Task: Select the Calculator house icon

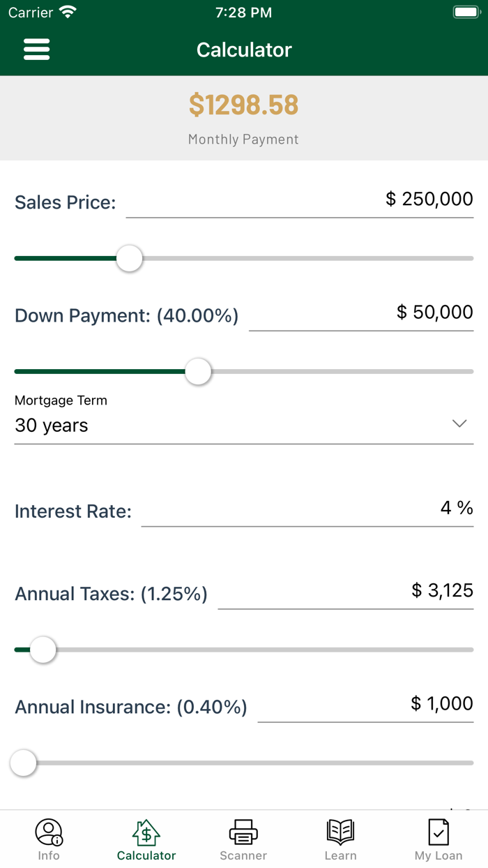Action: click(x=146, y=831)
